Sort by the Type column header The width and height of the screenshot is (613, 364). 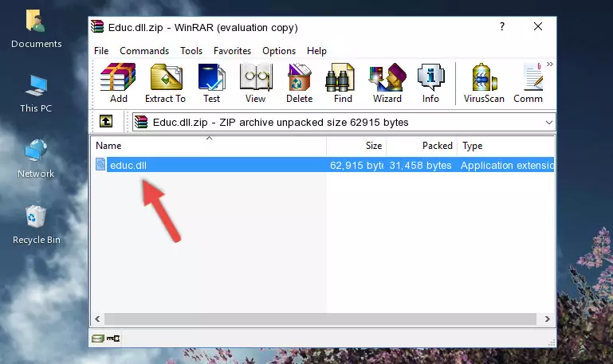click(506, 146)
